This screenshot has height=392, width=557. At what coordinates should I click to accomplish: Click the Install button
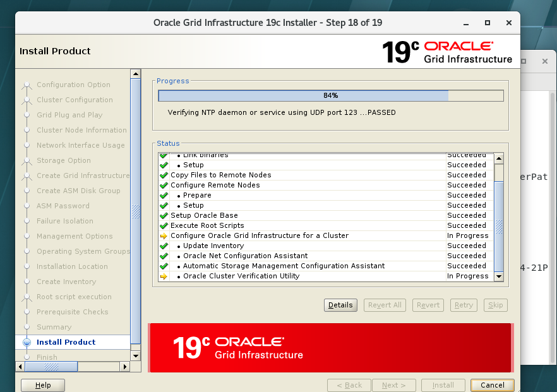tap(443, 385)
